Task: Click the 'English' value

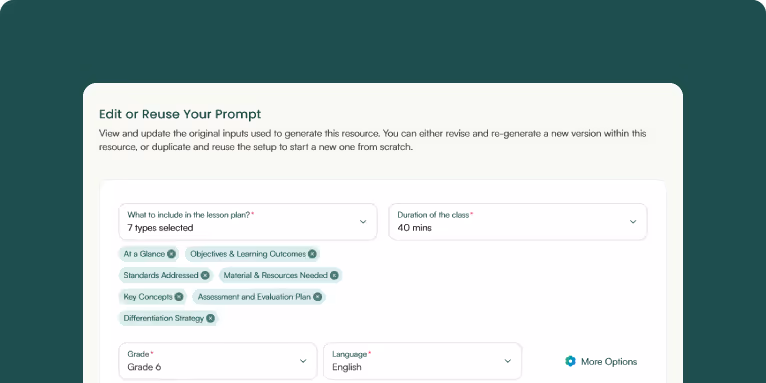Action: [x=347, y=367]
